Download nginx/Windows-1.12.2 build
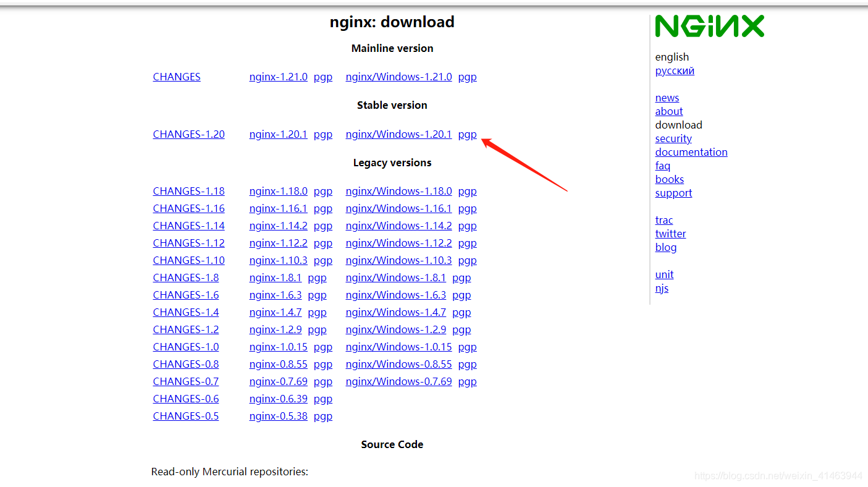The image size is (868, 487). [x=398, y=243]
